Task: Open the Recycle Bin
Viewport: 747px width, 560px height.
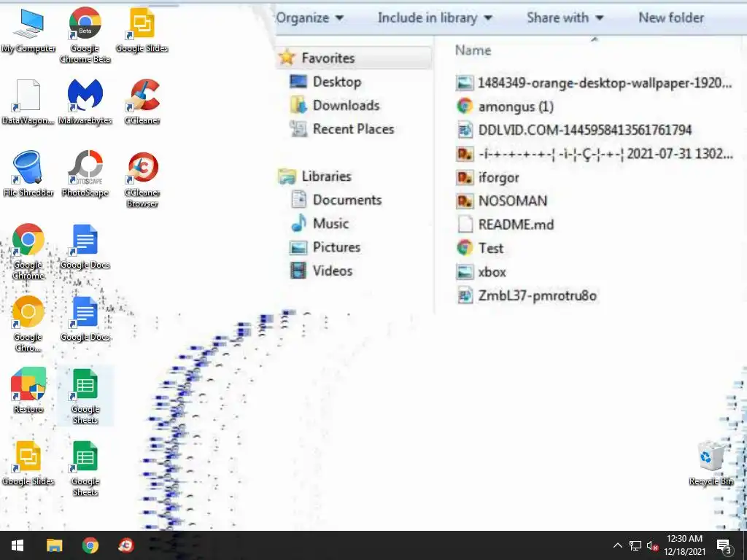Action: (x=711, y=463)
